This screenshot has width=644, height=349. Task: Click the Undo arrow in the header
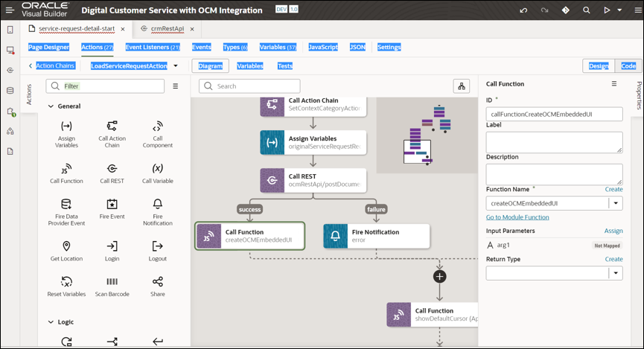coord(523,10)
